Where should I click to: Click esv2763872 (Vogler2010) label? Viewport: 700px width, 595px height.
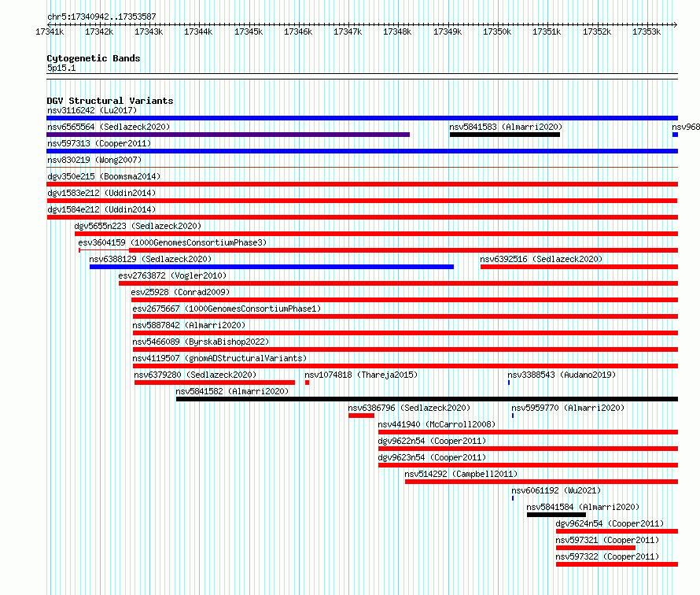(x=172, y=275)
